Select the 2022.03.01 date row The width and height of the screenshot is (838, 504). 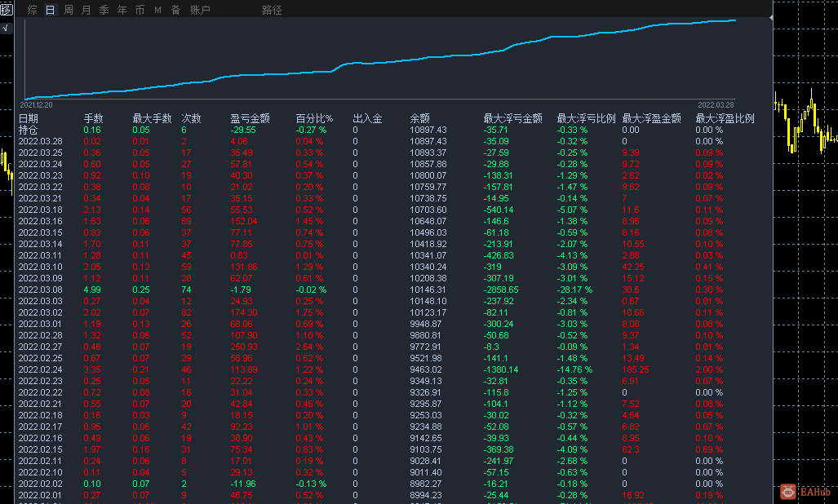point(41,324)
